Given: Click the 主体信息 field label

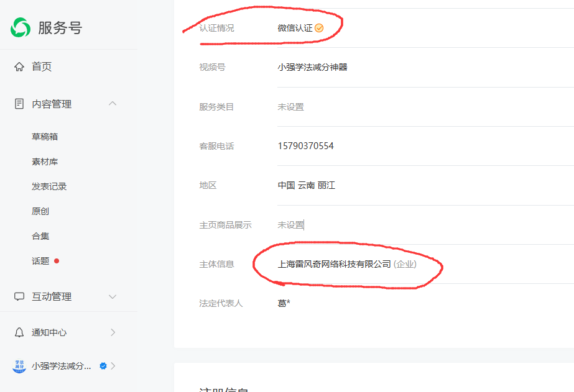Looking at the screenshot, I should coord(216,264).
